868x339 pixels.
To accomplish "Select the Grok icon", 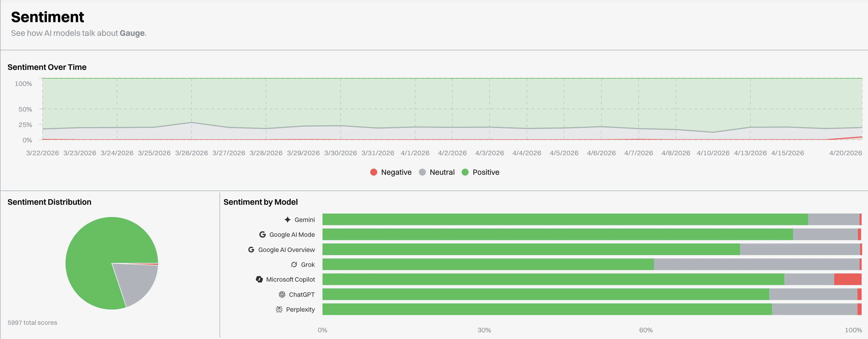I will [293, 264].
